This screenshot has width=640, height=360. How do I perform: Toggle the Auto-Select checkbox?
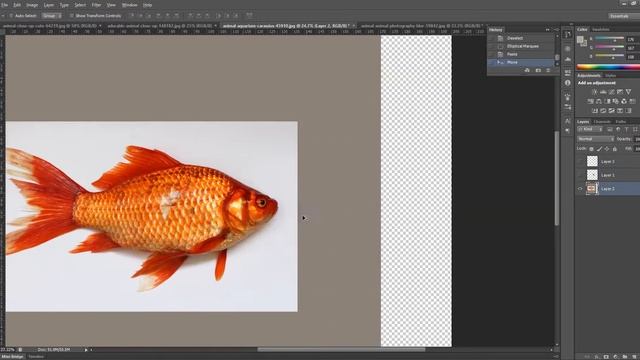(x=11, y=16)
